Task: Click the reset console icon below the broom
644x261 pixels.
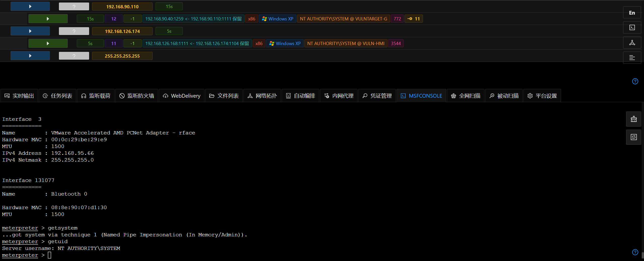Action: click(633, 137)
